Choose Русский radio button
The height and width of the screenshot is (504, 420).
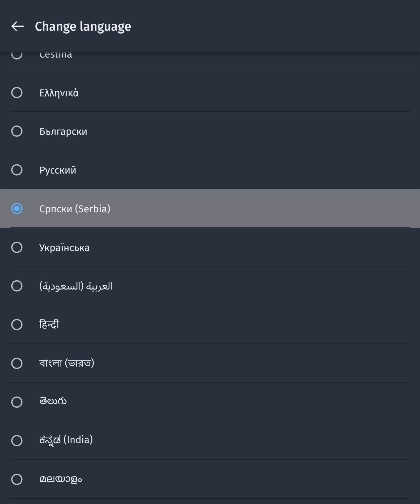17,170
